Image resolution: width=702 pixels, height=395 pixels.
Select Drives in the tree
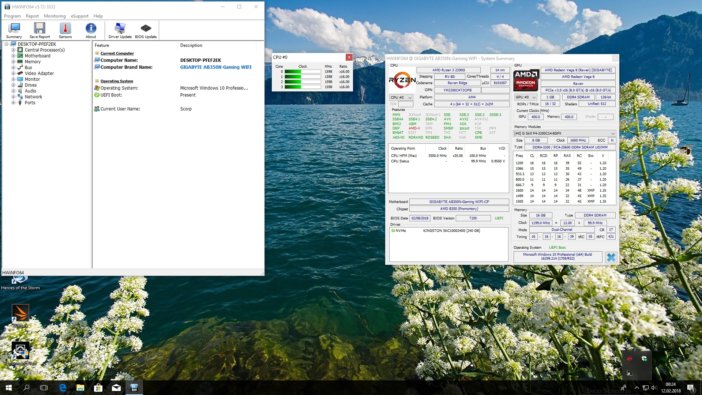point(30,85)
